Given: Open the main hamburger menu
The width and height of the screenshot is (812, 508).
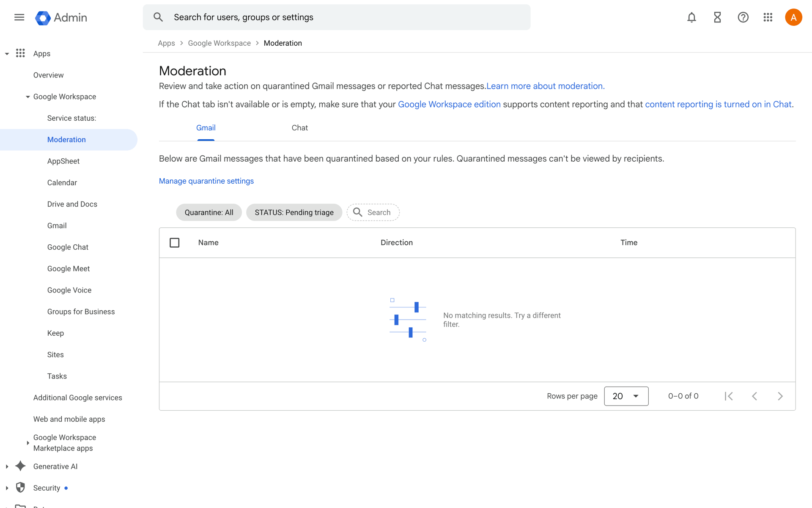Looking at the screenshot, I should point(19,17).
